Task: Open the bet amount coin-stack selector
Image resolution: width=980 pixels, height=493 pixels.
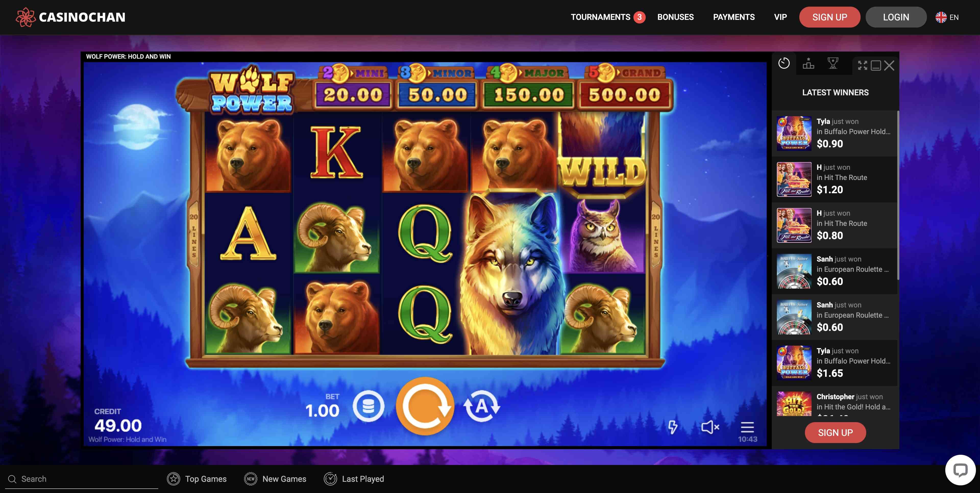Action: click(x=368, y=406)
